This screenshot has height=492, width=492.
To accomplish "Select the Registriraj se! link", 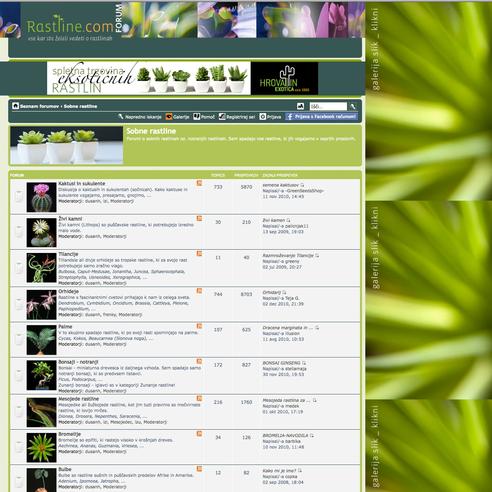I will tap(237, 117).
